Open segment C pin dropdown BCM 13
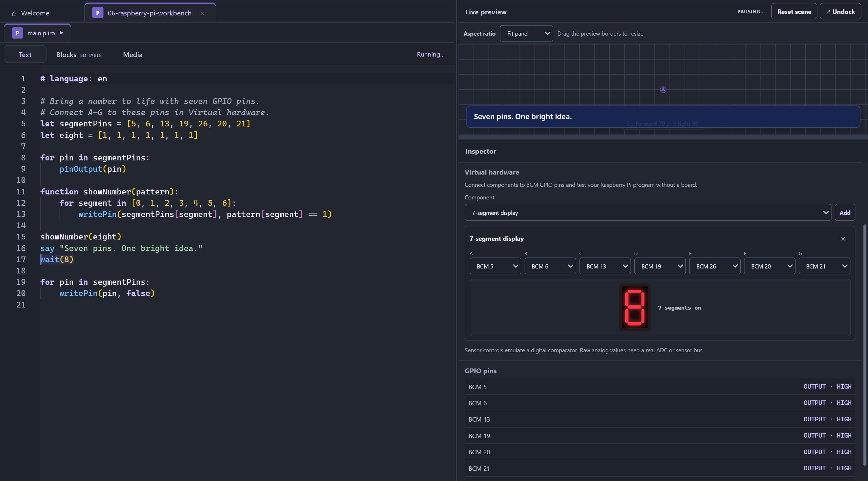This screenshot has width=868, height=481. point(605,266)
